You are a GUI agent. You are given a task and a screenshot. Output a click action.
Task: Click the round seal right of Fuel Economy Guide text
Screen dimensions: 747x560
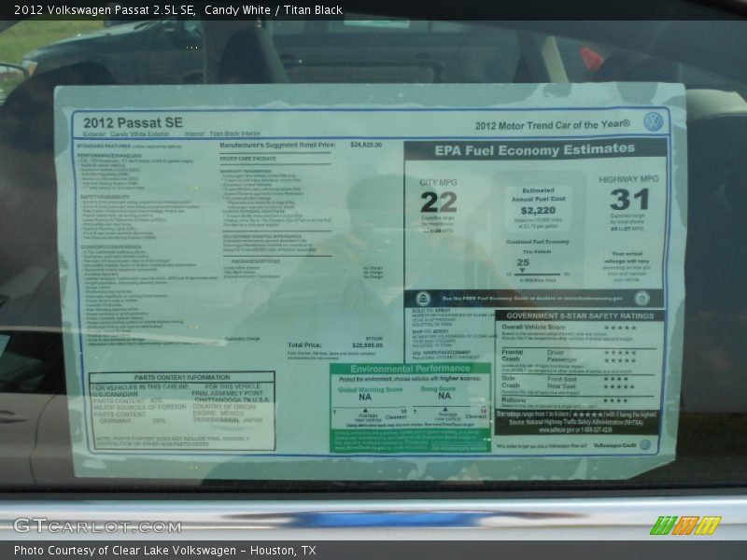coord(641,299)
